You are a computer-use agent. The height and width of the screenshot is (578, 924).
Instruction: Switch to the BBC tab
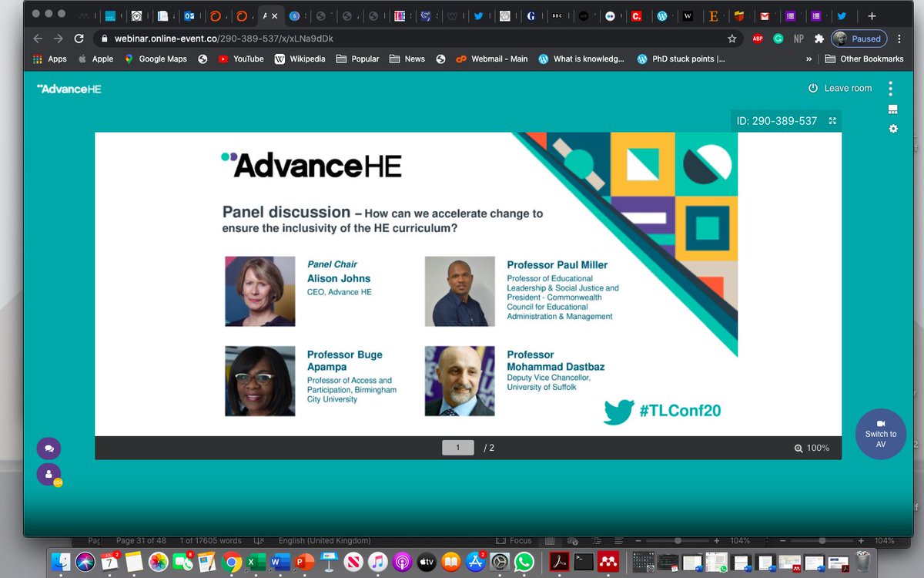click(x=557, y=15)
